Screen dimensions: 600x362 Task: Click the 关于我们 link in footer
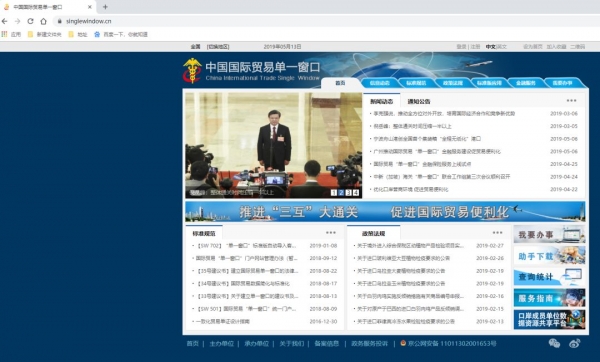tap(292, 344)
